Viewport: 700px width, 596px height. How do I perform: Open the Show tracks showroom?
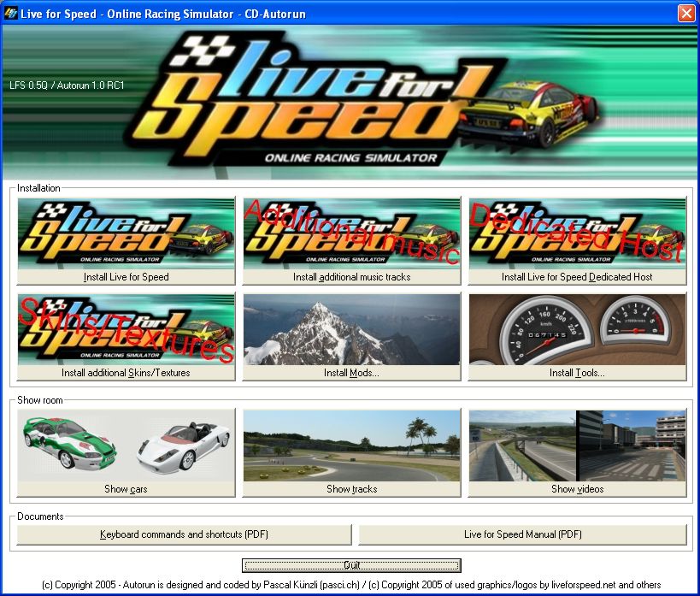pos(352,453)
